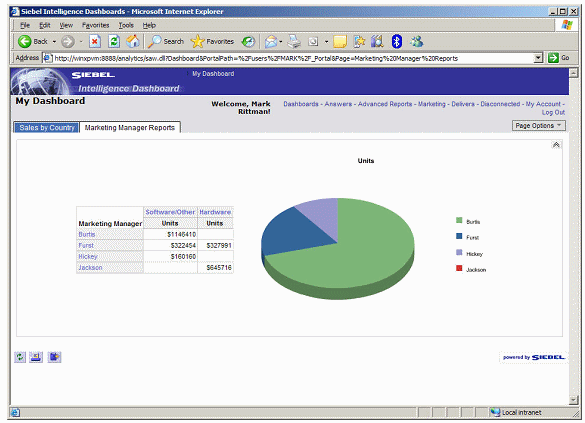Open the Advanced Reports link
Image resolution: width=585 pixels, height=423 pixels.
click(x=385, y=104)
